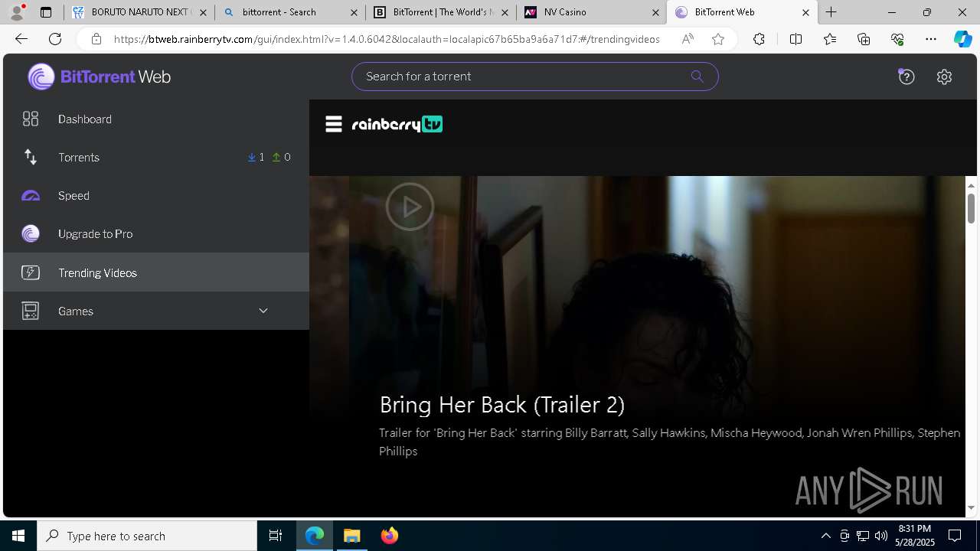Switch to bittorrent - Search tab
This screenshot has width=980, height=551.
[x=290, y=12]
